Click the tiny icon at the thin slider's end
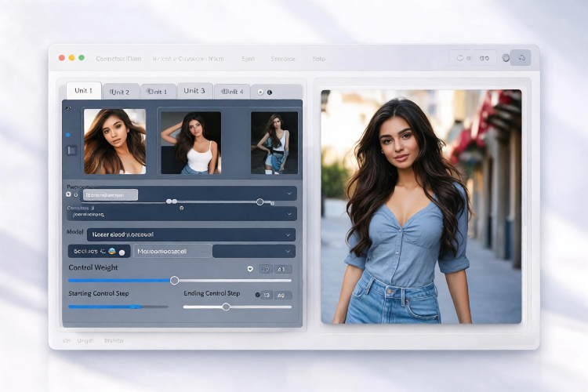Viewport: 588px width, 392px height. pos(273,203)
